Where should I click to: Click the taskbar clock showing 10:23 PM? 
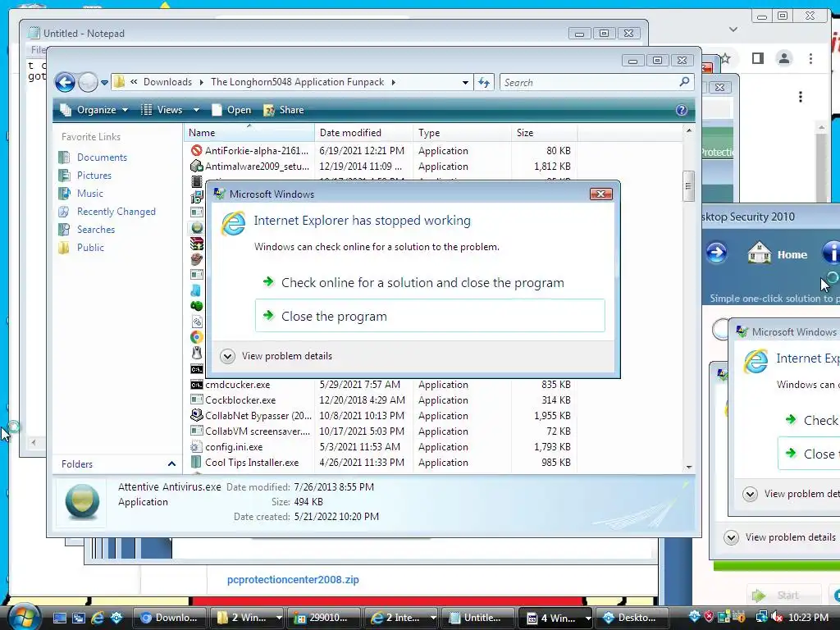tap(808, 617)
